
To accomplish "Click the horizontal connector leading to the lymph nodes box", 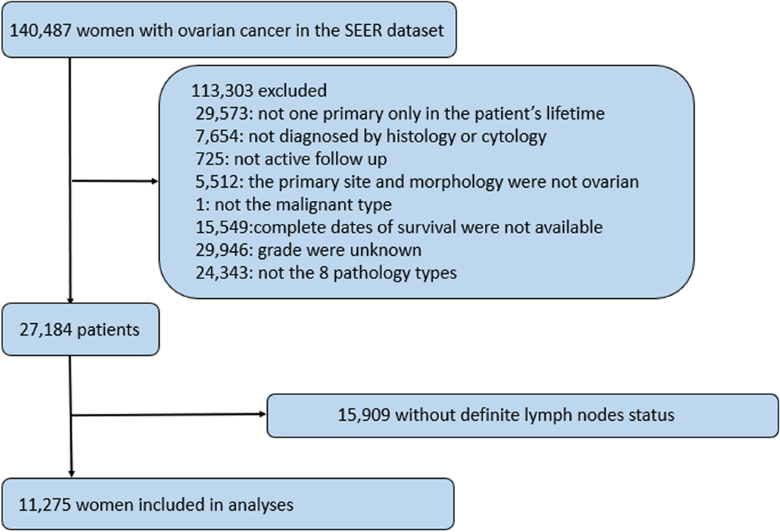I will pos(162,414).
